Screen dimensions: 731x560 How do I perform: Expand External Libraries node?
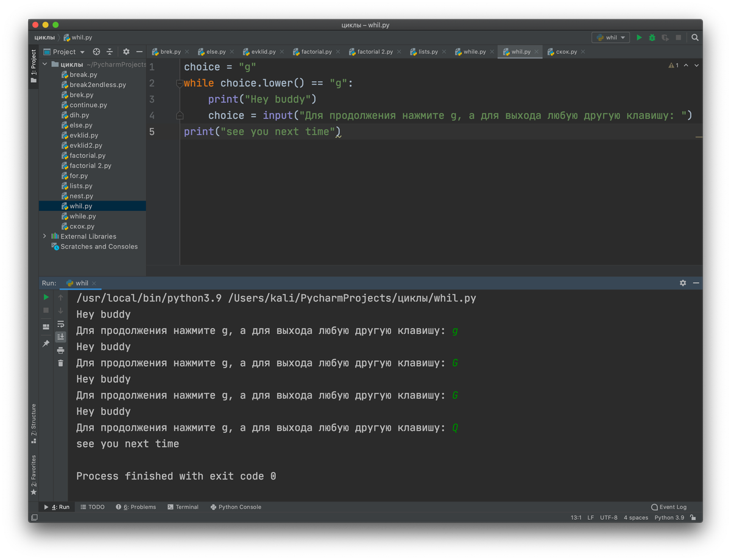(x=44, y=236)
